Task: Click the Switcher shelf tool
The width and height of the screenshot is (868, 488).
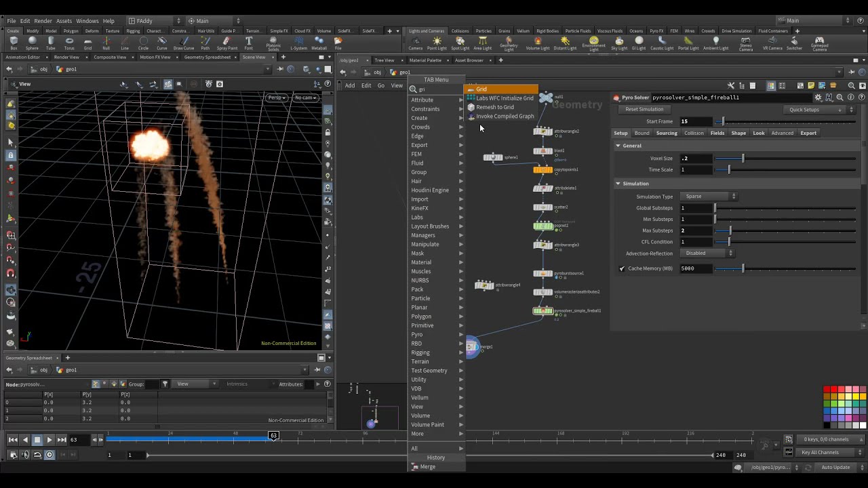Action: coord(794,43)
